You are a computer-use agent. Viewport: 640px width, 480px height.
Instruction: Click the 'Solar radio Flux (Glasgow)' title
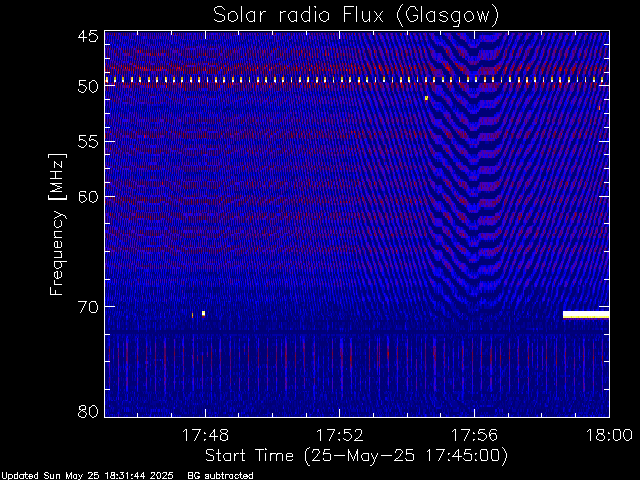(x=356, y=16)
